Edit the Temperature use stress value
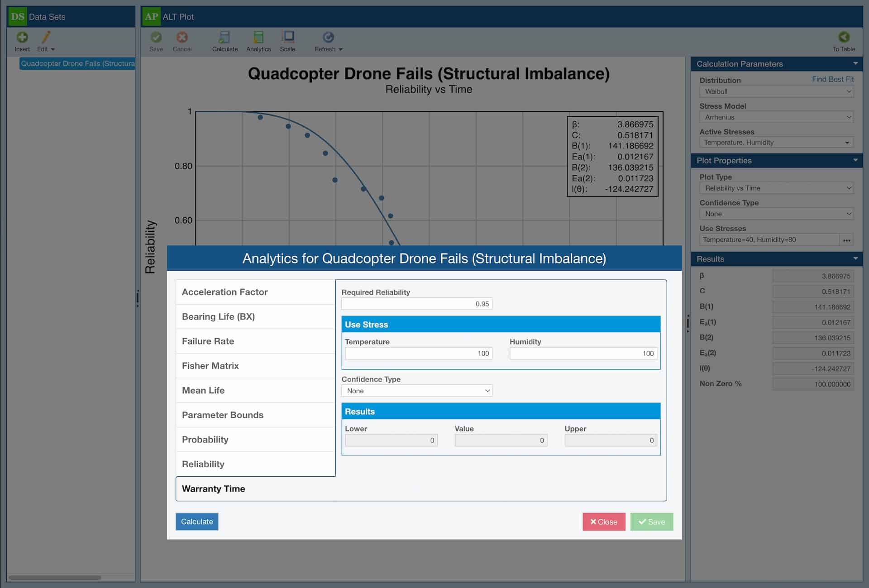Image resolution: width=869 pixels, height=588 pixels. [x=418, y=353]
